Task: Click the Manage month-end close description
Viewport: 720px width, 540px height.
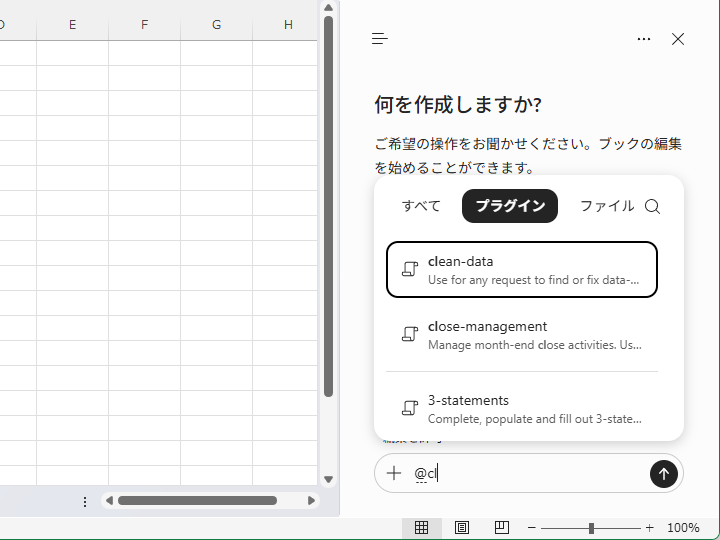Action: point(534,345)
